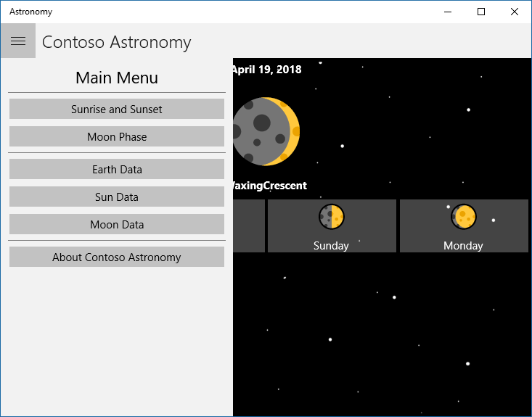Maximize the Astronomy window
Viewport: 532px width, 417px height.
pos(481,12)
